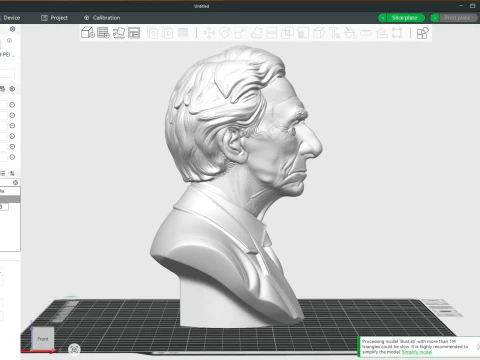Open the Device tab
This screenshot has width=480, height=360.
point(10,18)
